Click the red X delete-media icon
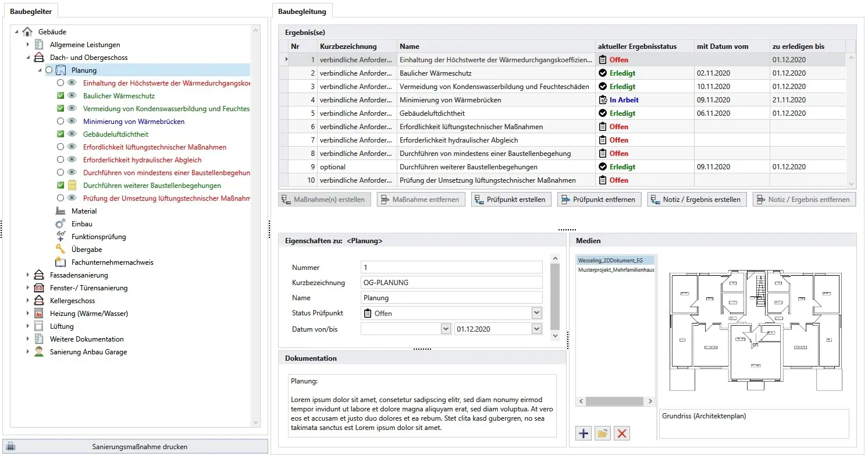 [622, 433]
